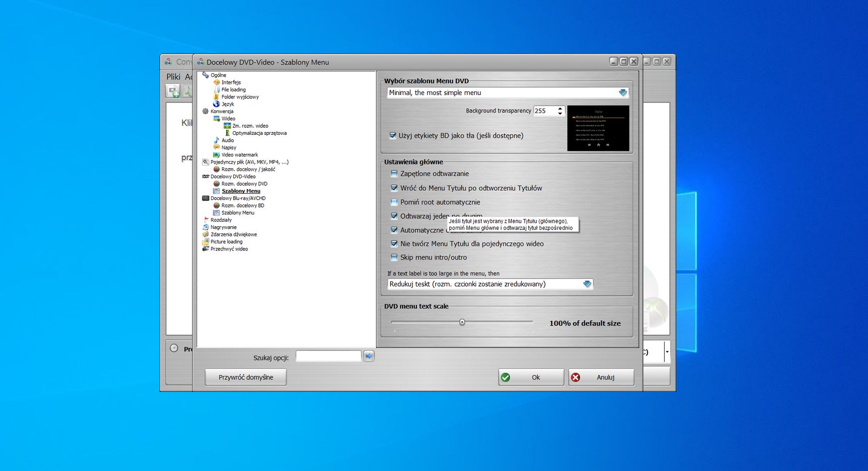Adjust the DVD menu text scale slider handle

tap(462, 322)
